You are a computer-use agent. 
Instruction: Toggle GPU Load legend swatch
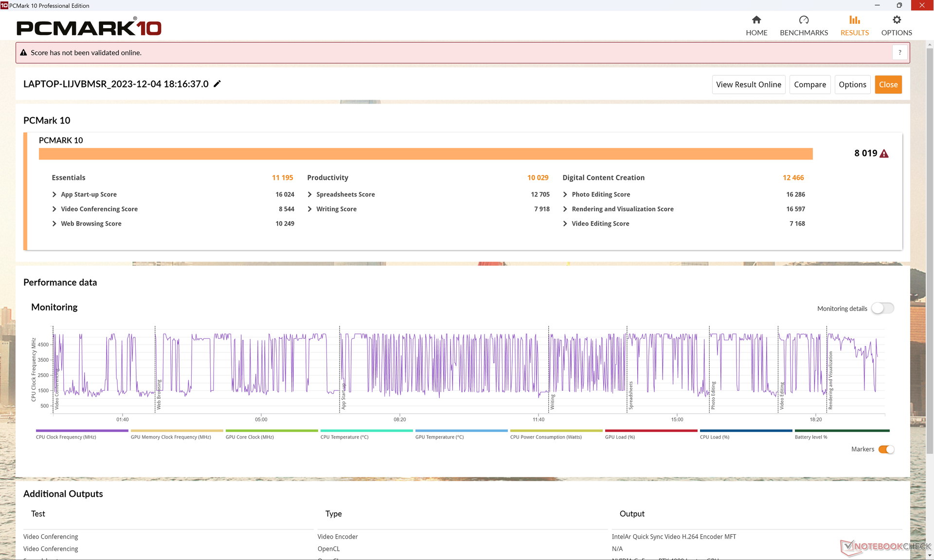click(x=651, y=431)
